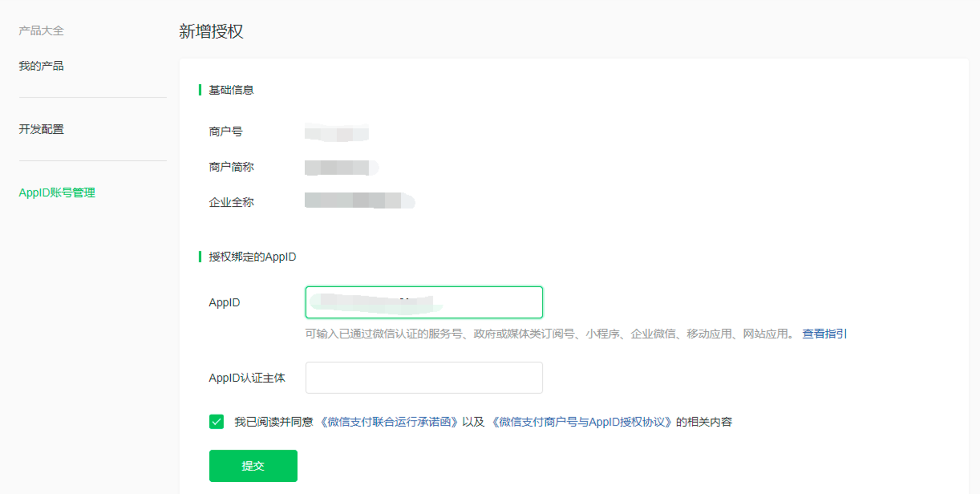The width and height of the screenshot is (980, 494).
Task: Click the AppID field label
Action: tap(224, 302)
